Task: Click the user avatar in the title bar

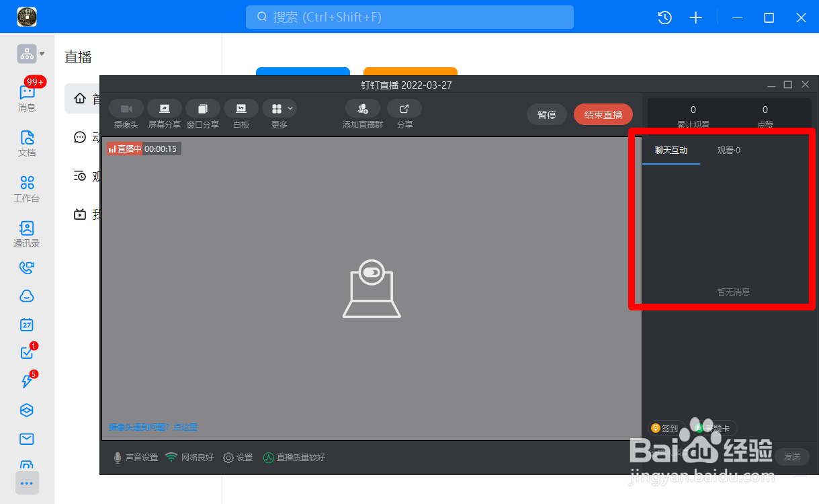Action: [27, 17]
